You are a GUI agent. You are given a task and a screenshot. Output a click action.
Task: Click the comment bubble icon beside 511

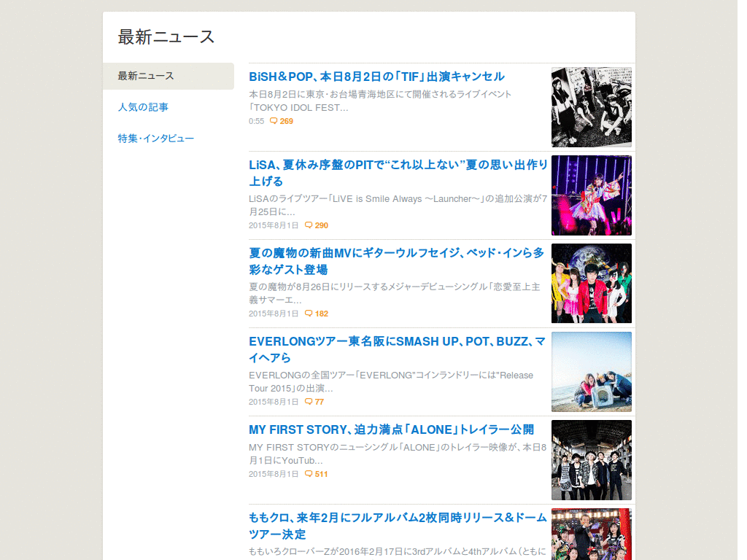309,474
